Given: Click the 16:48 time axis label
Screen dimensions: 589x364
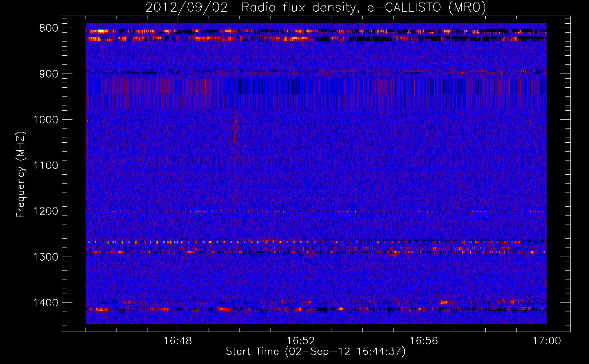Looking at the screenshot, I should pos(178,341).
